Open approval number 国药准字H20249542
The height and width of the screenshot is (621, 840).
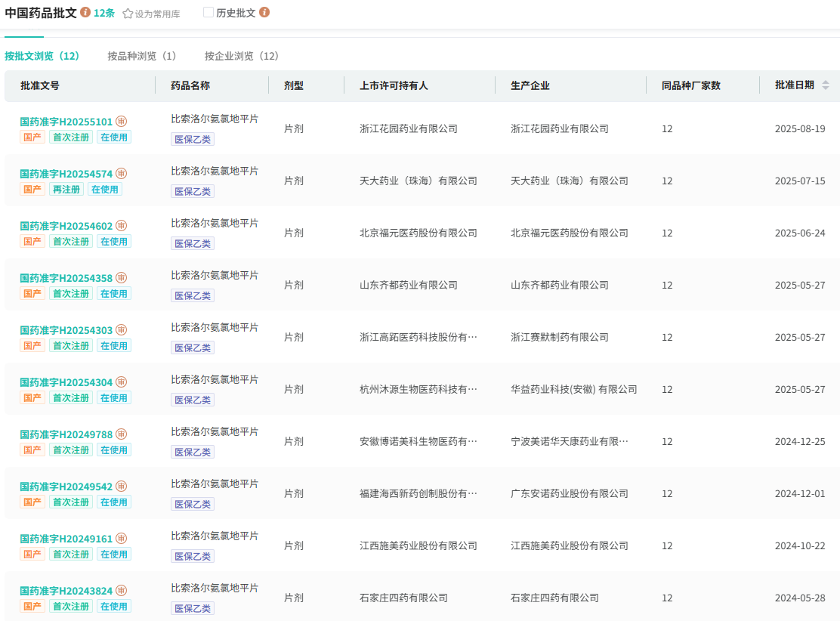(66, 487)
